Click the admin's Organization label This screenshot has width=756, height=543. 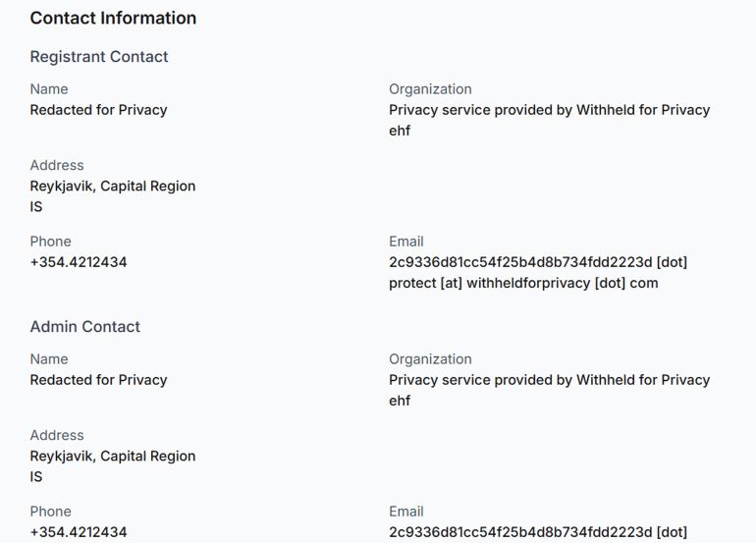tap(430, 359)
